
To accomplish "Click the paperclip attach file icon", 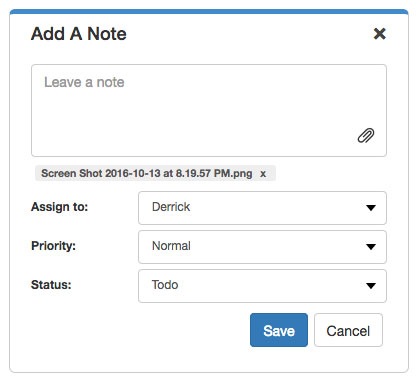I will click(366, 135).
